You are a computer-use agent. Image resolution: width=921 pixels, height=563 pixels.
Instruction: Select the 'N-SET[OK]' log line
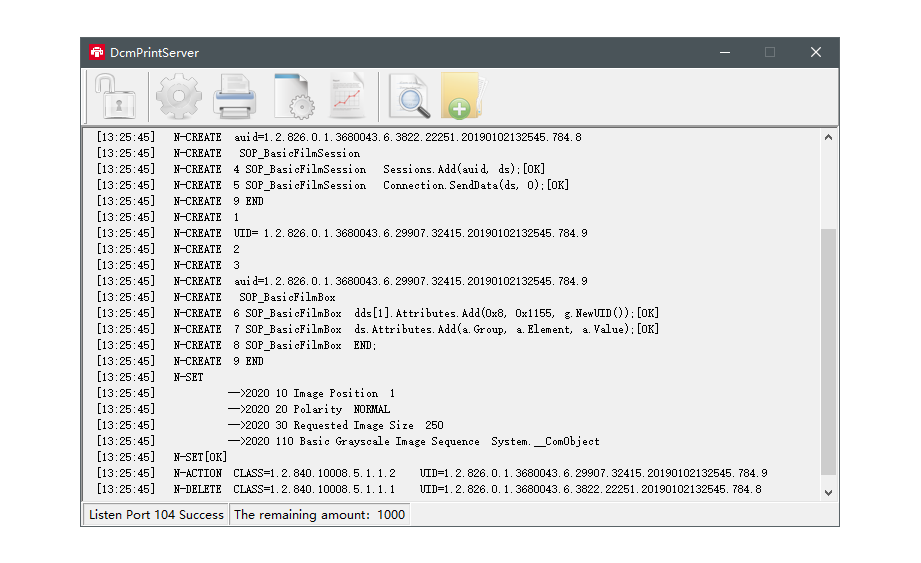pyautogui.click(x=162, y=457)
